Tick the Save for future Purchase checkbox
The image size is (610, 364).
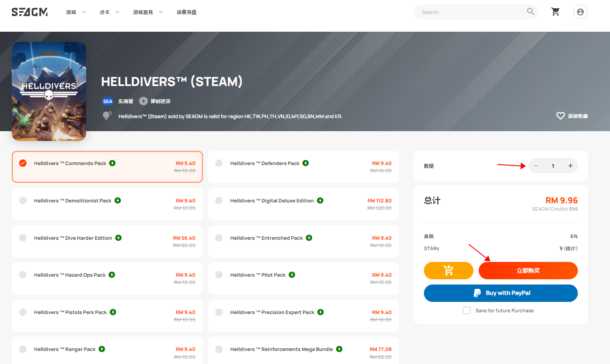tap(467, 311)
